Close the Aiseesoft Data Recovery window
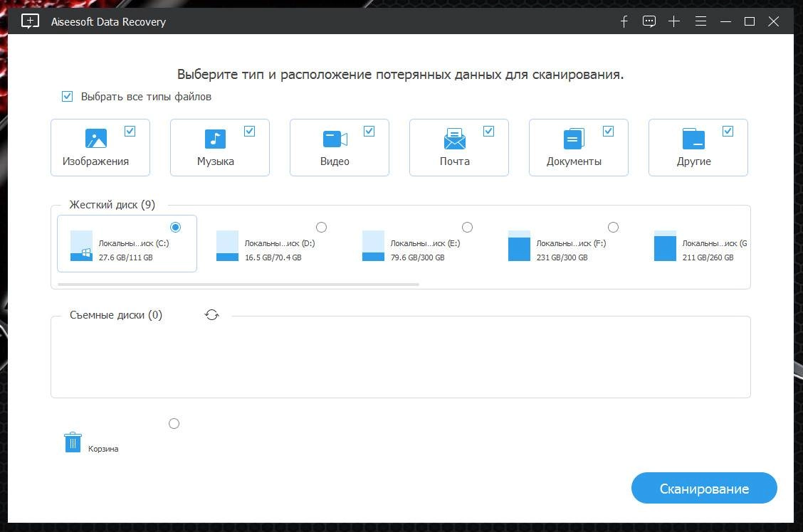Screen dimensions: 803x532 click(x=773, y=21)
